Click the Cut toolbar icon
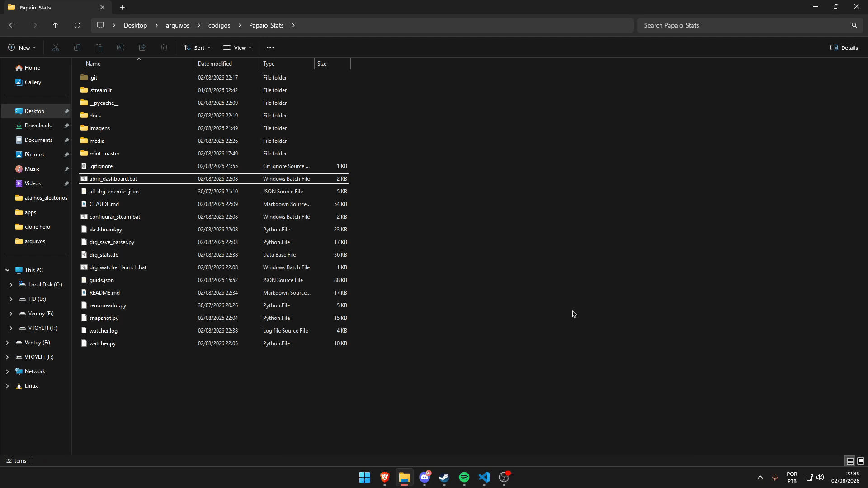Viewport: 868px width, 488px height. coord(56,47)
